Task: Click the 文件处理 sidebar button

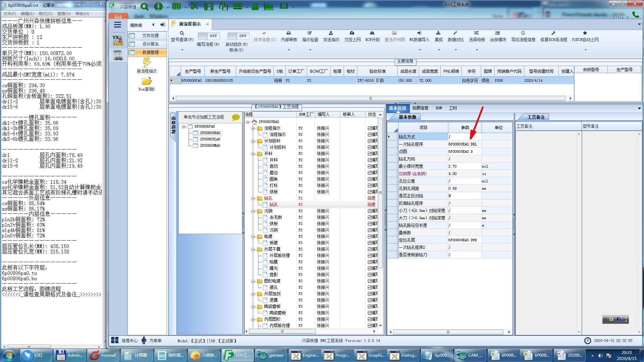Action: [x=147, y=36]
